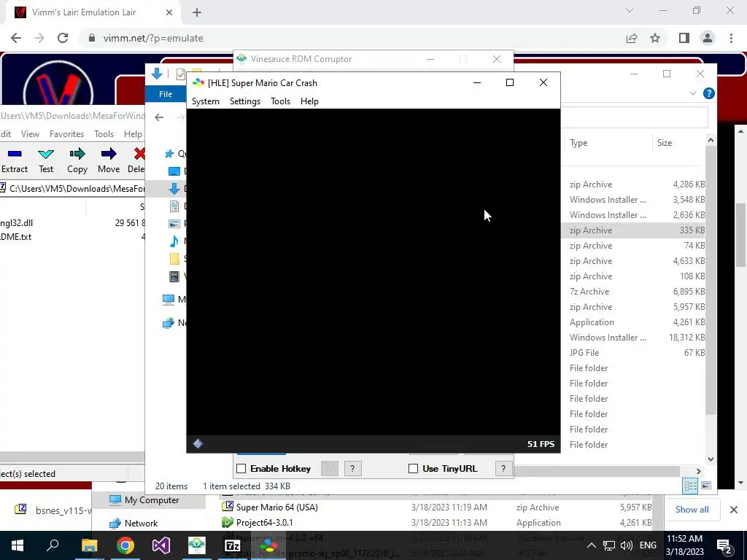Select the JPG File row of 67 KB
Viewport: 747px width, 560px height.
tap(634, 353)
